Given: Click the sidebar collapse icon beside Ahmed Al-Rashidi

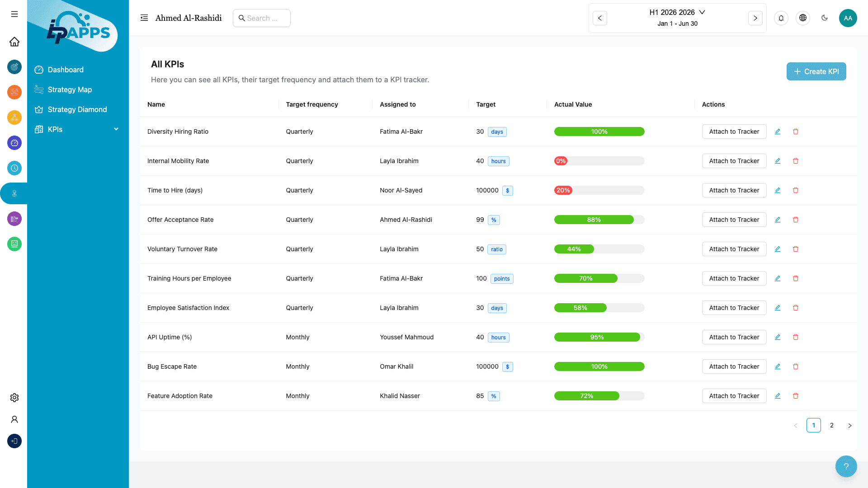Looking at the screenshot, I should 144,18.
